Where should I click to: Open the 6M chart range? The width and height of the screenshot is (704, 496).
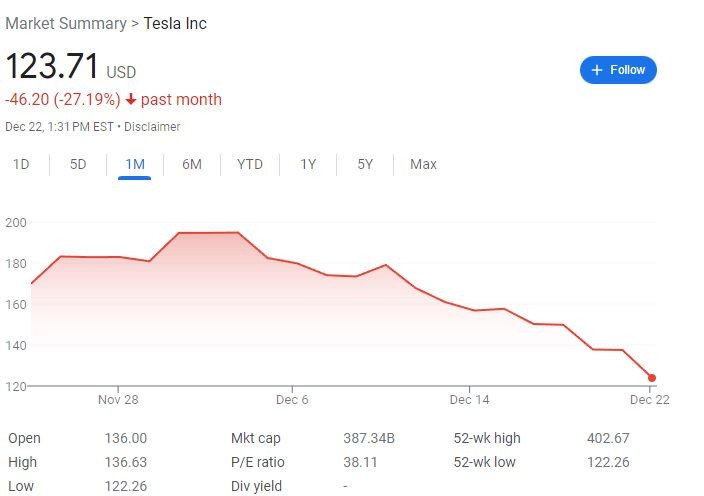(192, 164)
